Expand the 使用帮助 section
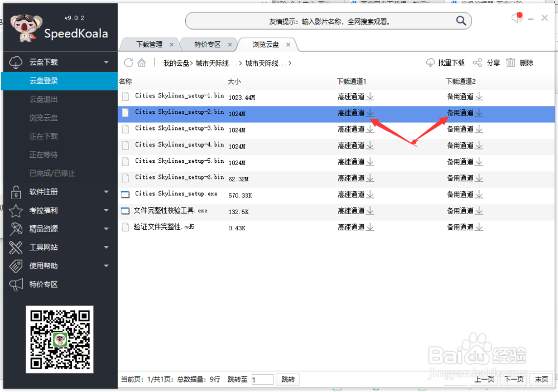This screenshot has height=392, width=558. coord(106,266)
